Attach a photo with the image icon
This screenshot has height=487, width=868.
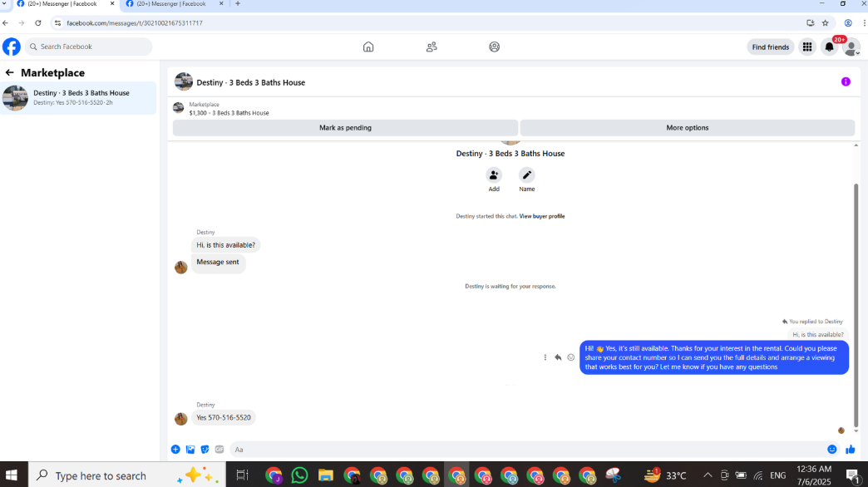click(x=190, y=450)
